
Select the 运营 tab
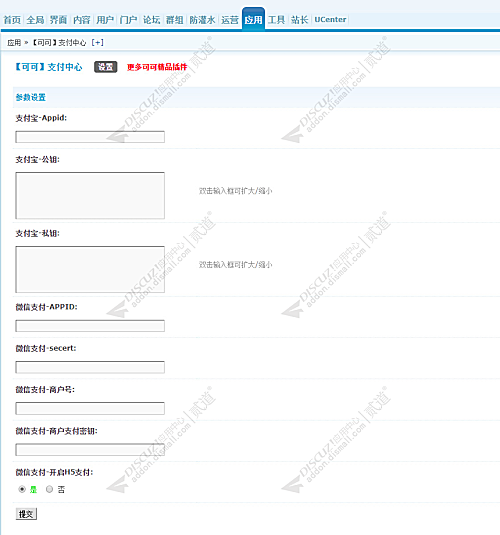[x=230, y=20]
